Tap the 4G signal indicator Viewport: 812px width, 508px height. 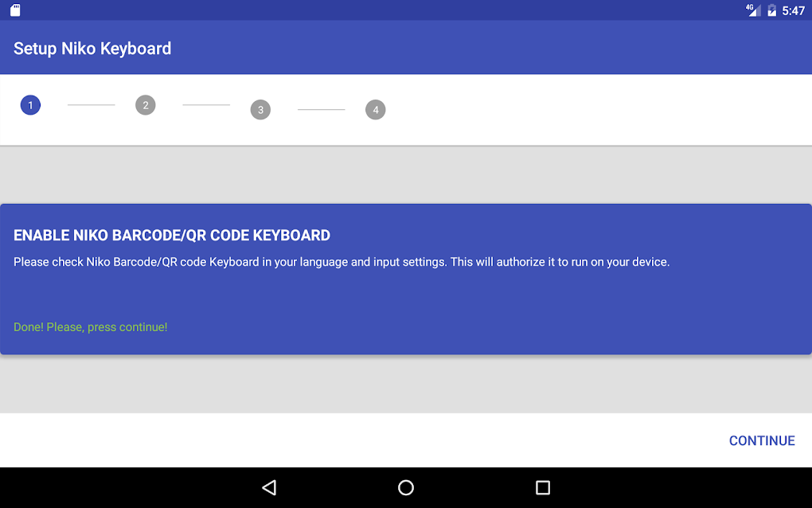tap(753, 10)
